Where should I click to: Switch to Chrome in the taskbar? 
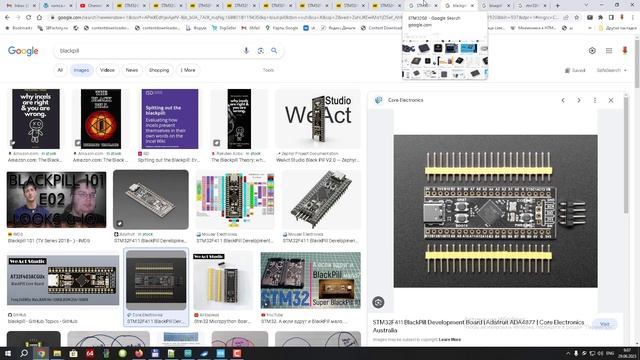click(41, 353)
